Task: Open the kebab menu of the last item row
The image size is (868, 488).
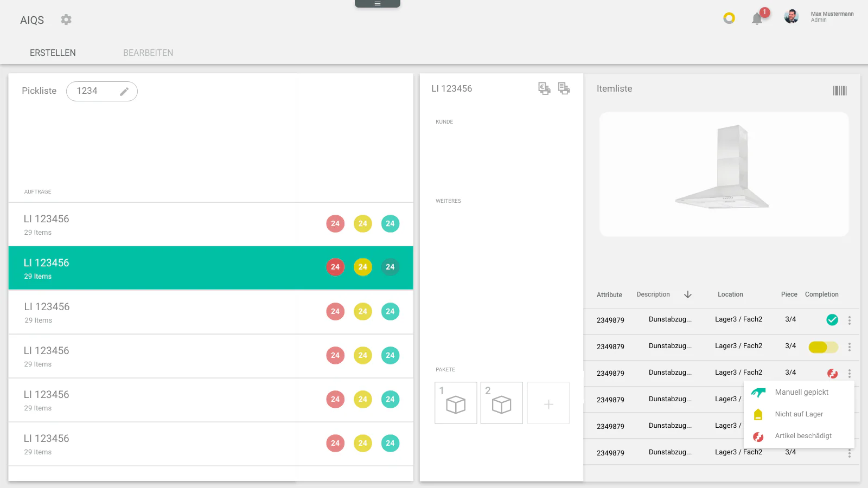Action: tap(850, 453)
